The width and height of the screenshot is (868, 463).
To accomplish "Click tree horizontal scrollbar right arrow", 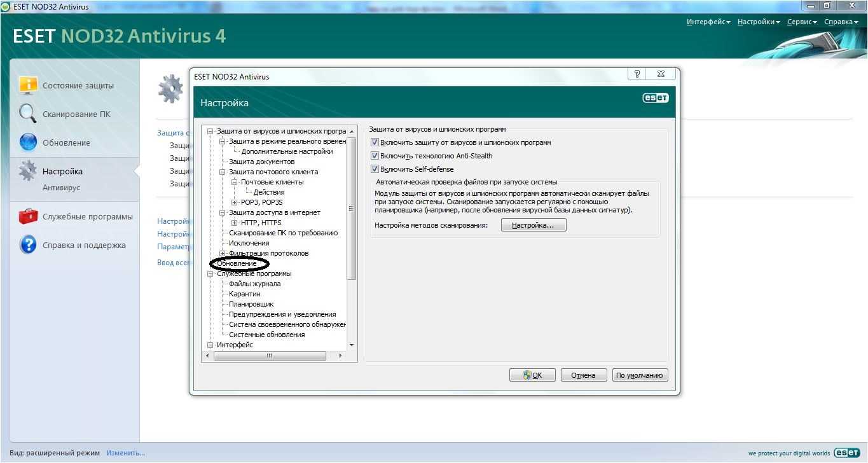I will click(x=341, y=356).
